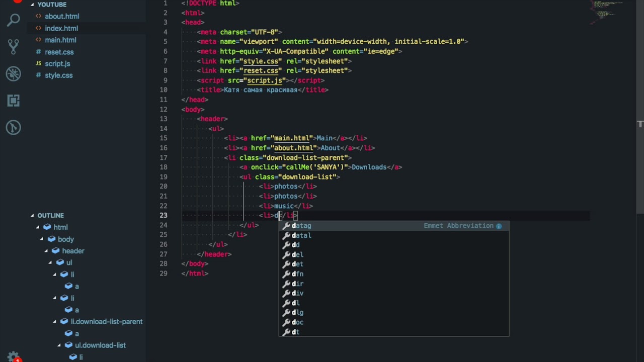Image resolution: width=644 pixels, height=362 pixels.
Task: Open the GitLens sidebar icon
Action: click(x=14, y=127)
